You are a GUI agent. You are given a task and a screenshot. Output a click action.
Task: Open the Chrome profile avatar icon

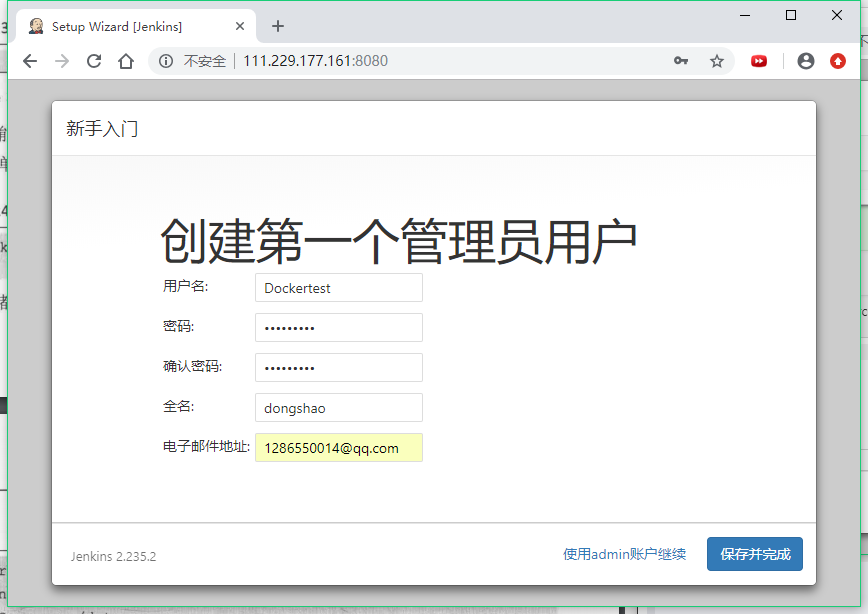coord(805,61)
